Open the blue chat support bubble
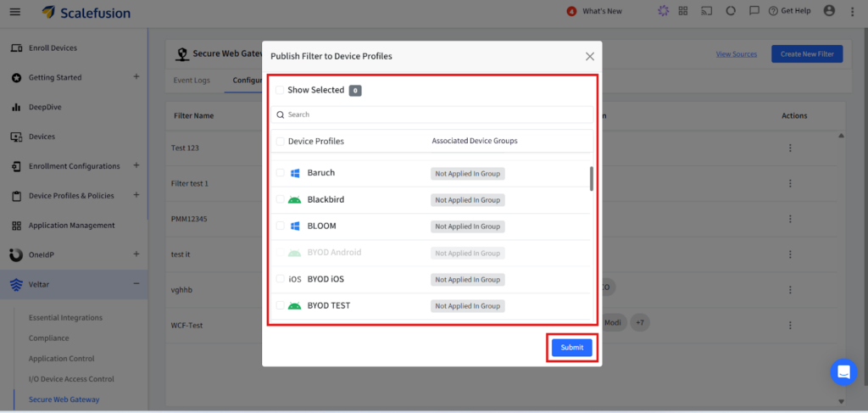The height and width of the screenshot is (413, 868). pos(843,372)
